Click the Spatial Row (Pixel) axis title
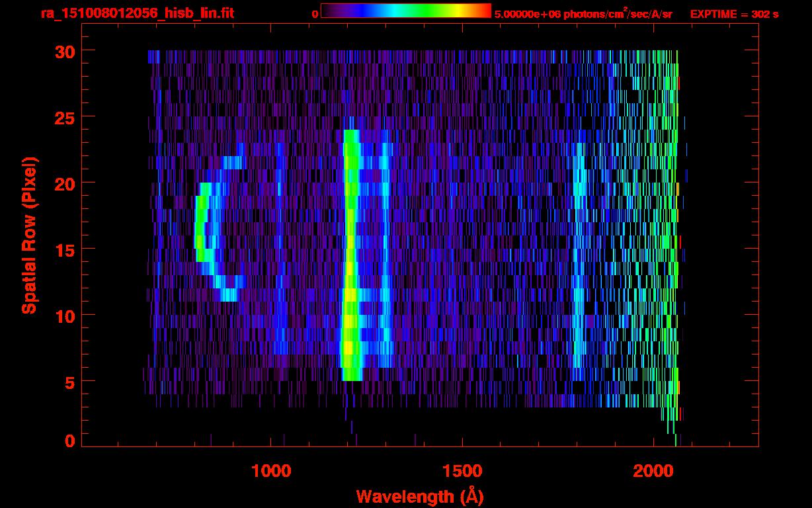 [x=29, y=235]
